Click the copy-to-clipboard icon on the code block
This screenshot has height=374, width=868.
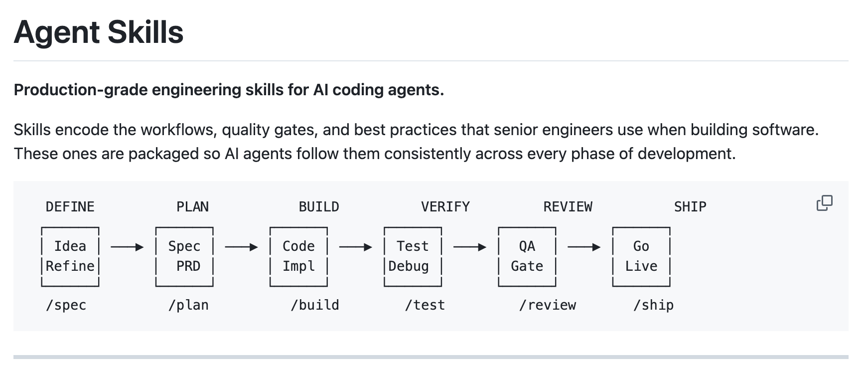coord(825,203)
